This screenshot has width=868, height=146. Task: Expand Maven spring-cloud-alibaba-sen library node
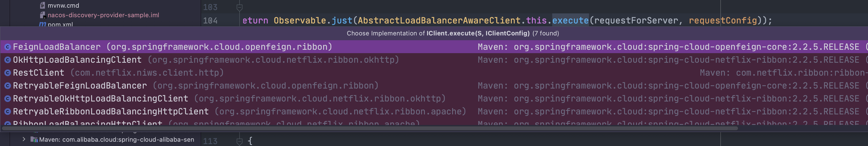[24, 139]
